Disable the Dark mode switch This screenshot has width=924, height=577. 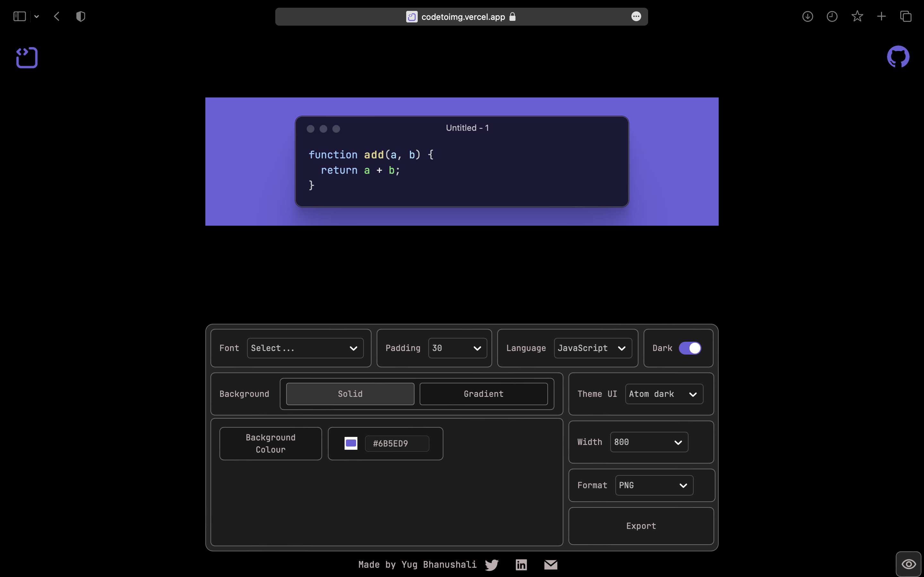click(x=689, y=348)
